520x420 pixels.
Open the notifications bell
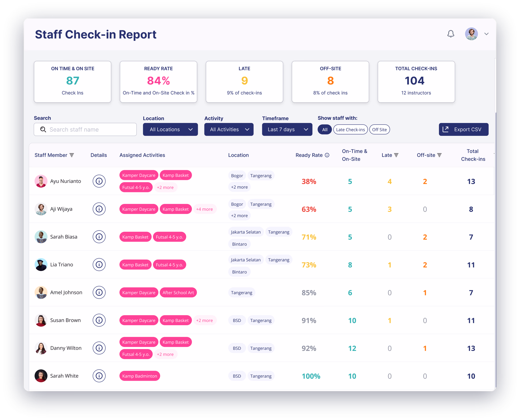point(451,34)
